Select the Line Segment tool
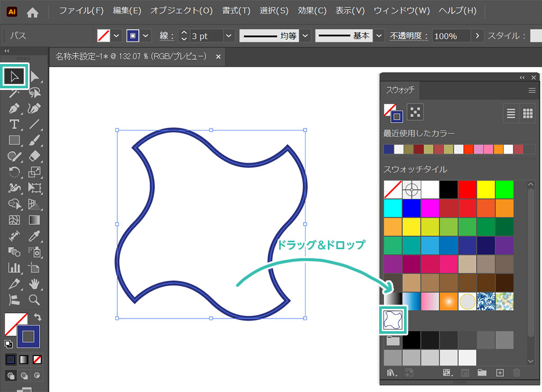The height and width of the screenshot is (392, 542). (x=34, y=124)
